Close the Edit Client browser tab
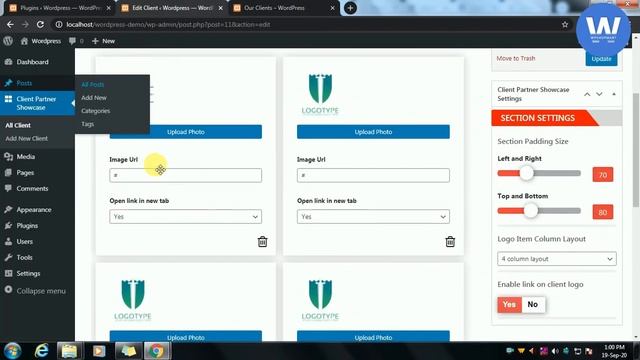This screenshot has width=640, height=360. point(220,8)
